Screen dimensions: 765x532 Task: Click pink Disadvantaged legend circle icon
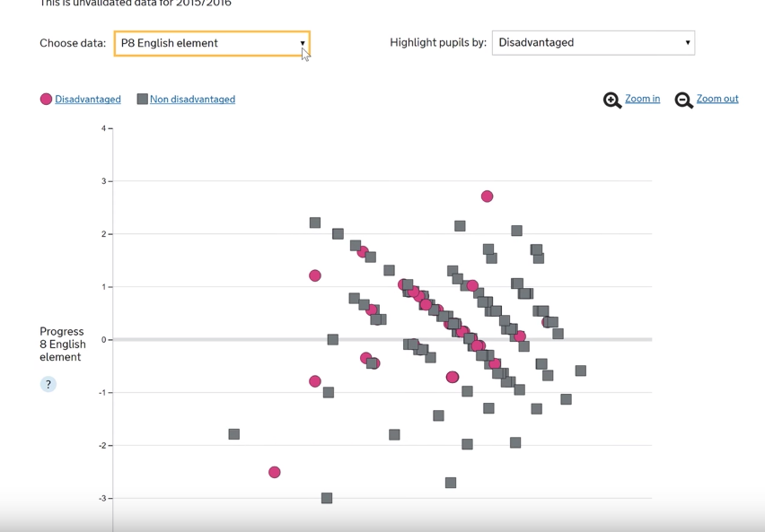(x=46, y=100)
